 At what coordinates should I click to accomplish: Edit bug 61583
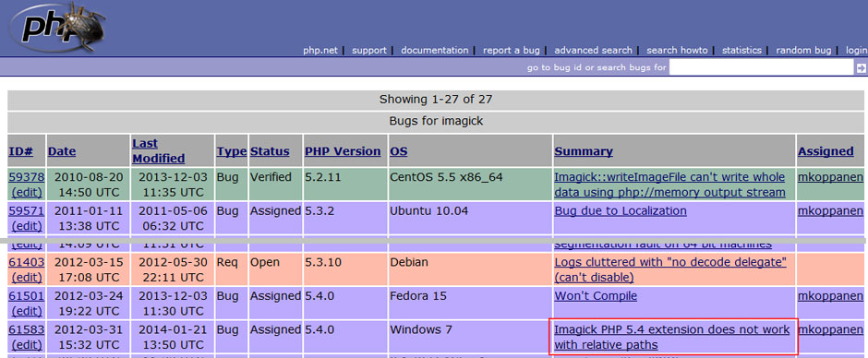(27, 345)
